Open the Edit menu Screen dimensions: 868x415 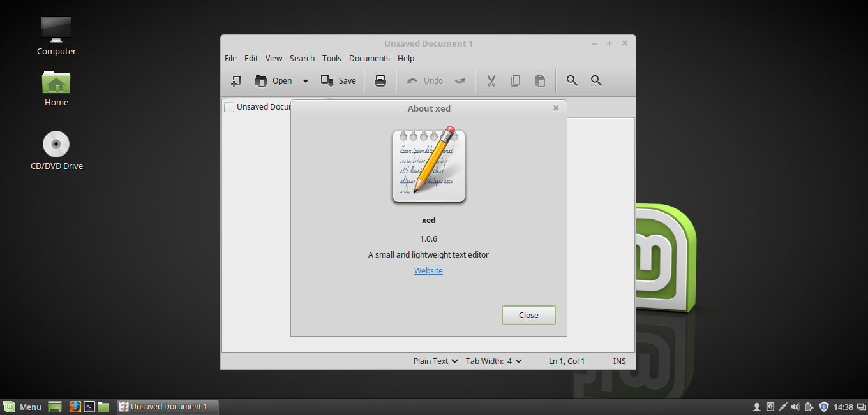251,58
